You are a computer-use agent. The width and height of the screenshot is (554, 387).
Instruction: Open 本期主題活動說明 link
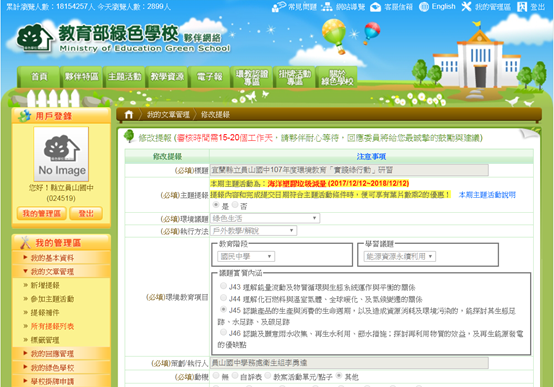click(487, 195)
